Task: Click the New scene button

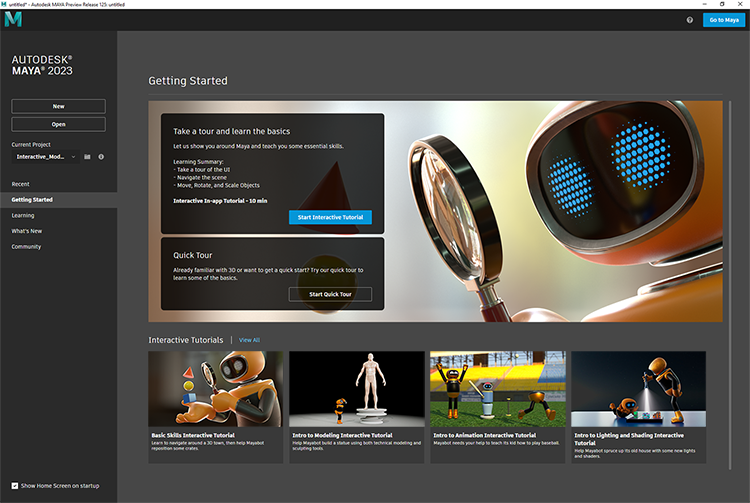Action: click(x=58, y=106)
